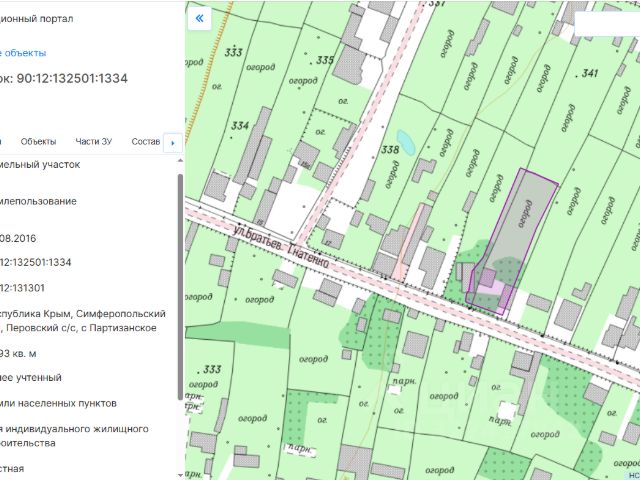Click the scroll-down arrow of the panel
The width and height of the screenshot is (640, 480).
pyautogui.click(x=180, y=475)
